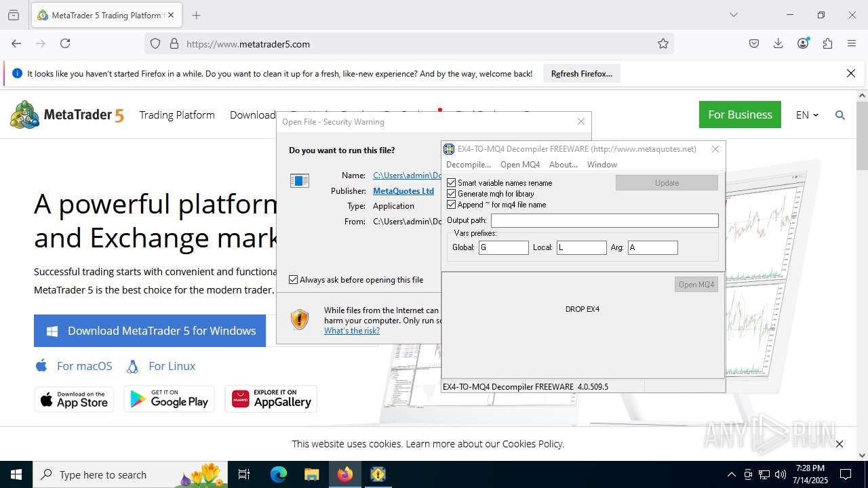Open Explore it on AppGallery badge
The width and height of the screenshot is (868, 488).
(271, 399)
